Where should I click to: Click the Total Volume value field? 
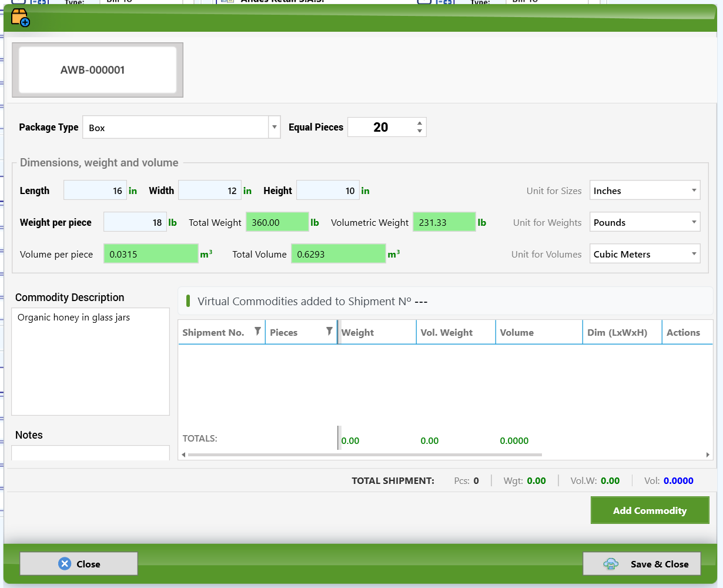(339, 254)
